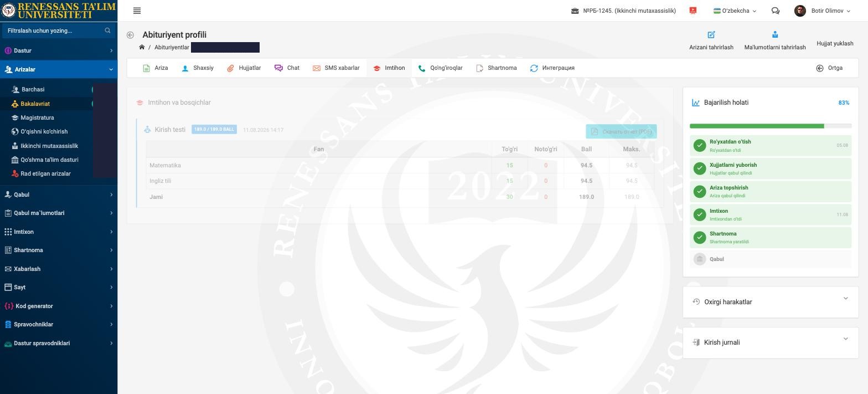Click the Xujjatlarni yuborish checkmark icon
The height and width of the screenshot is (394, 868).
(700, 168)
